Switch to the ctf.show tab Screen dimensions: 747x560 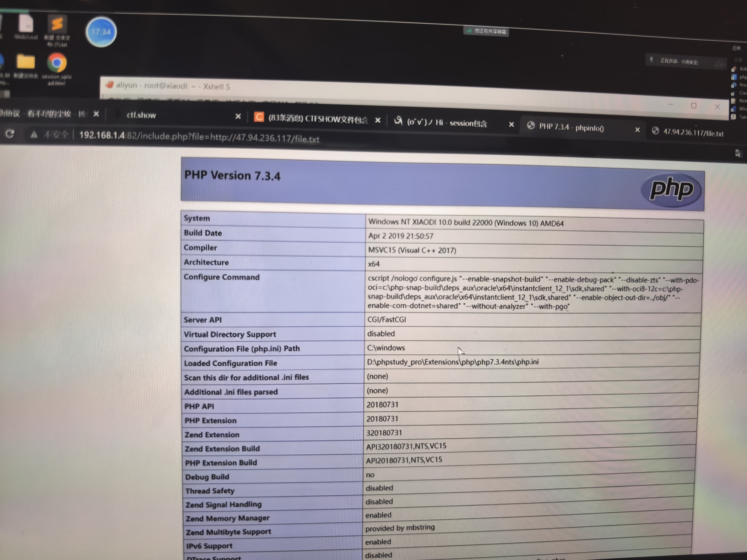[141, 115]
